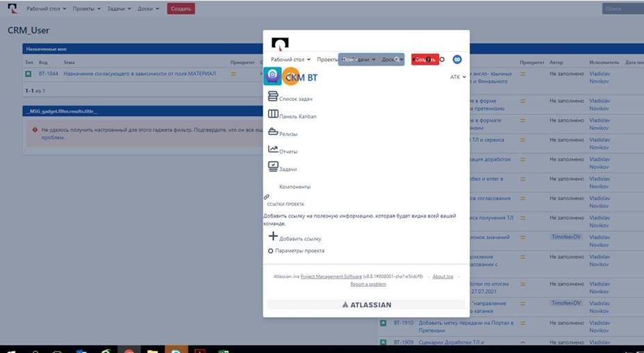
Task: Expand the Рабочий стол menu in dialog
Action: click(290, 60)
